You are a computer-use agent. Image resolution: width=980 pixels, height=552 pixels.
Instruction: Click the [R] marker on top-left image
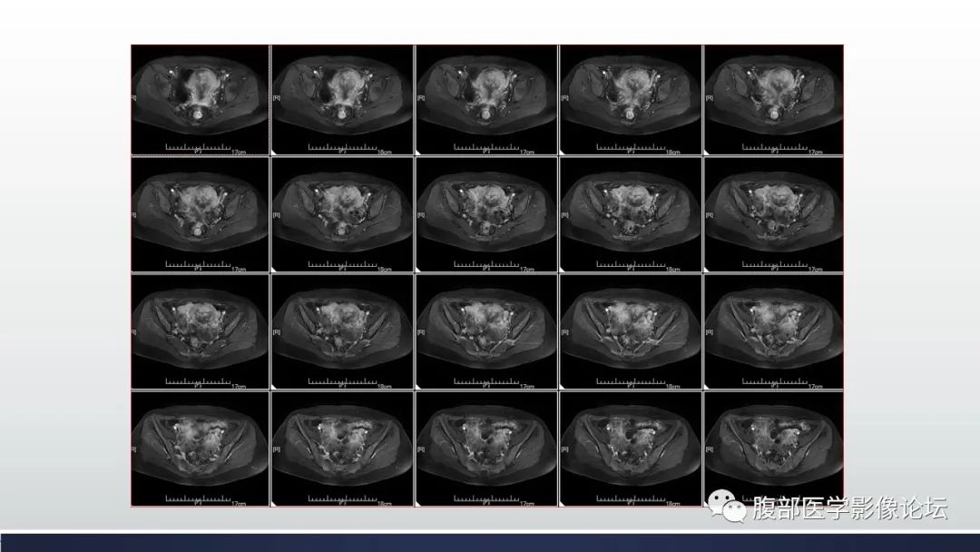134,96
